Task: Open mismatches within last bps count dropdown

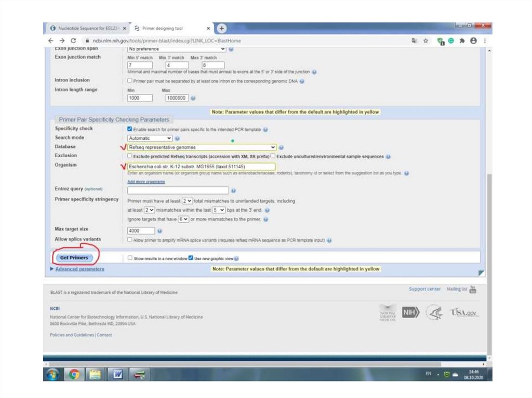Action: click(149, 210)
